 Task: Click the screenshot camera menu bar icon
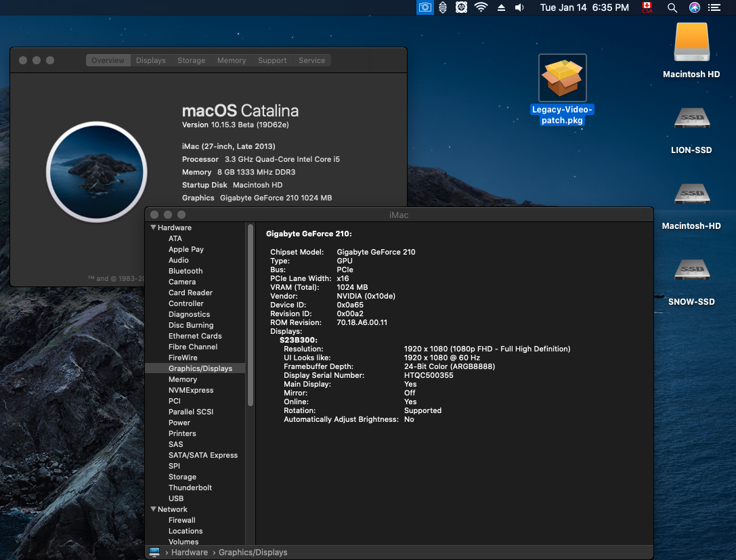(425, 7)
